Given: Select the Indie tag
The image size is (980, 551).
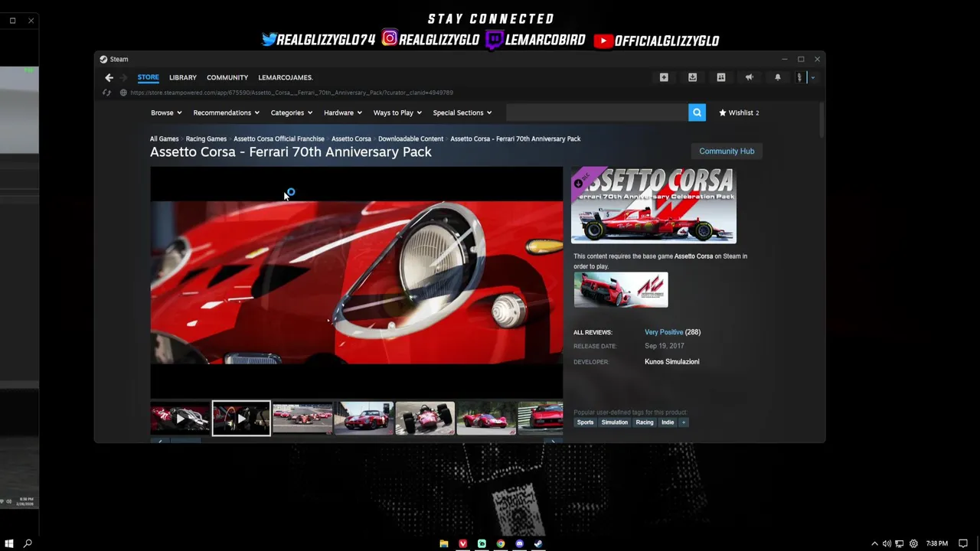Looking at the screenshot, I should pos(668,422).
